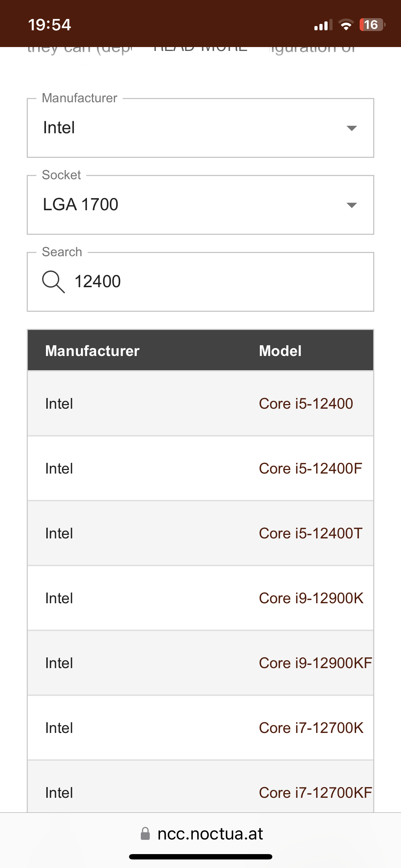Click the search field containing 12400
The image size is (401, 868).
point(214,282)
